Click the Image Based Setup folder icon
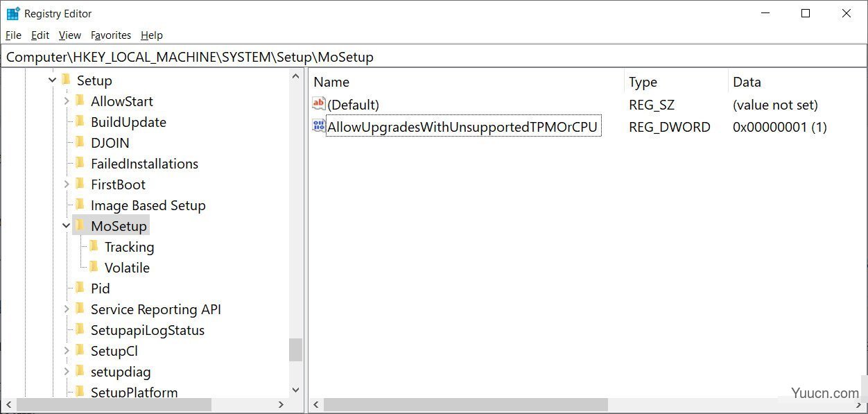868x414 pixels. point(80,205)
